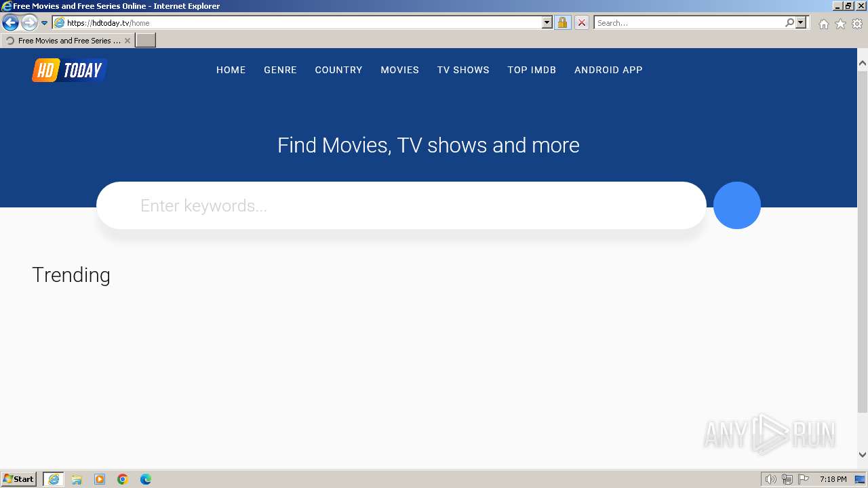Open the TOP IMDB page
The image size is (868, 488).
[532, 70]
